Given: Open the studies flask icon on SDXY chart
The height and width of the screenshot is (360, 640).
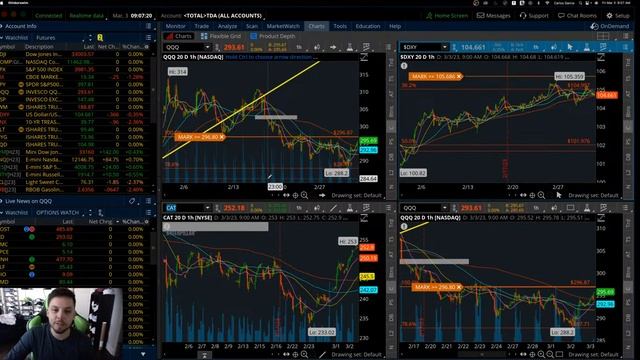Looking at the screenshot, I should 587,47.
